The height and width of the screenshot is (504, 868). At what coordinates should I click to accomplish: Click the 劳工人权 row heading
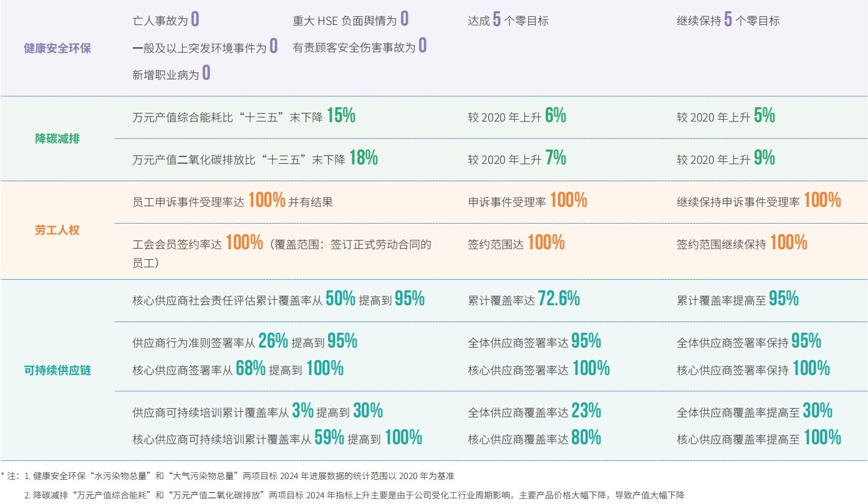click(57, 230)
